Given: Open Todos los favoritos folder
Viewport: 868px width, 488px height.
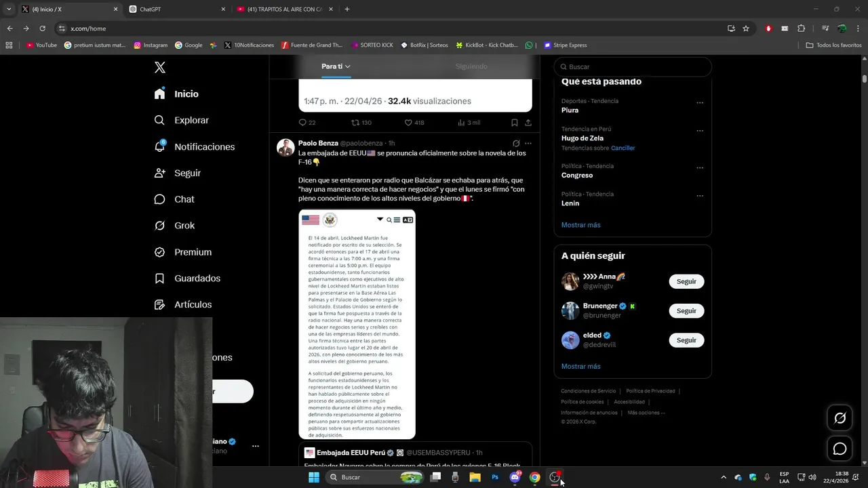Looking at the screenshot, I should click(x=834, y=45).
